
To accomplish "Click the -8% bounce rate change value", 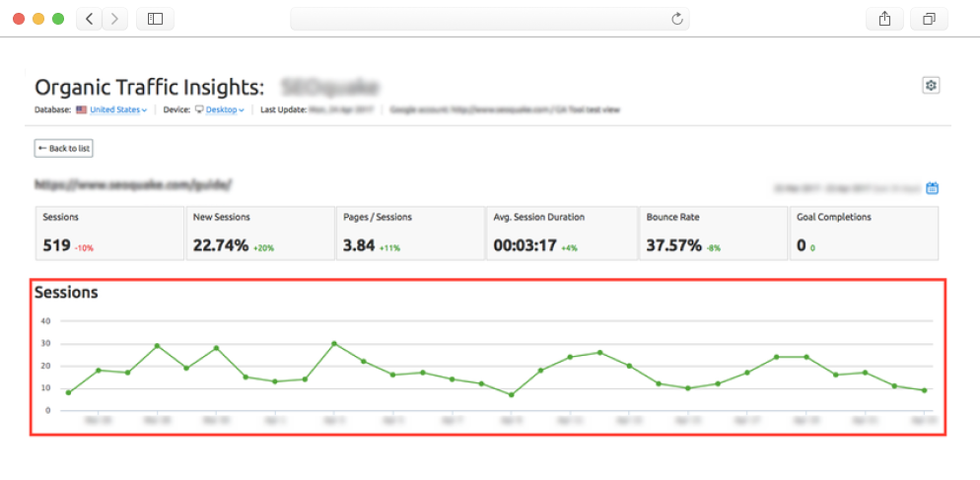I will (x=713, y=248).
